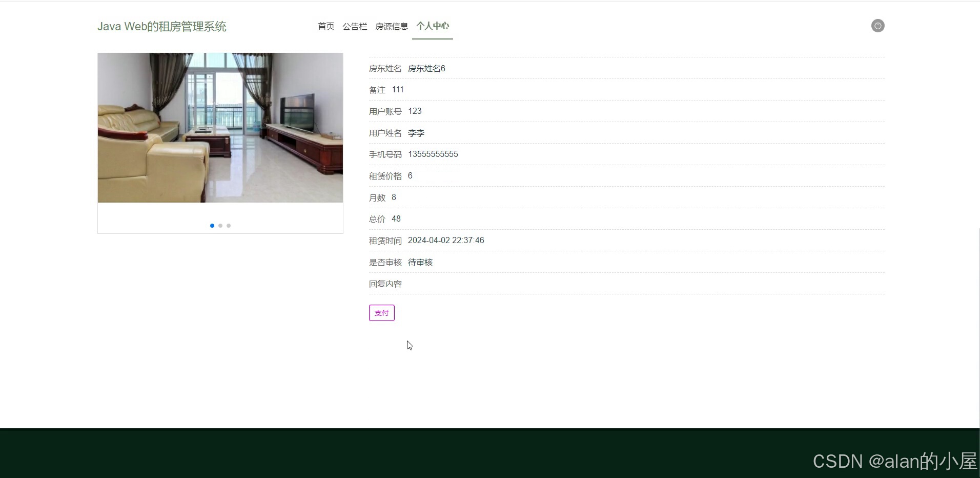Viewport: 980px width, 478px height.
Task: Click the 租赁时间 label
Action: 385,241
